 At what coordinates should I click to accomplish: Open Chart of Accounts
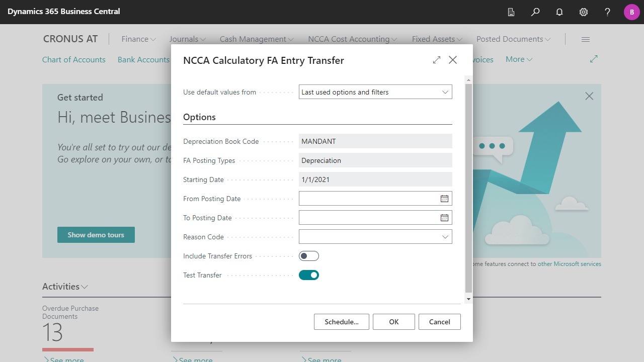tap(74, 59)
